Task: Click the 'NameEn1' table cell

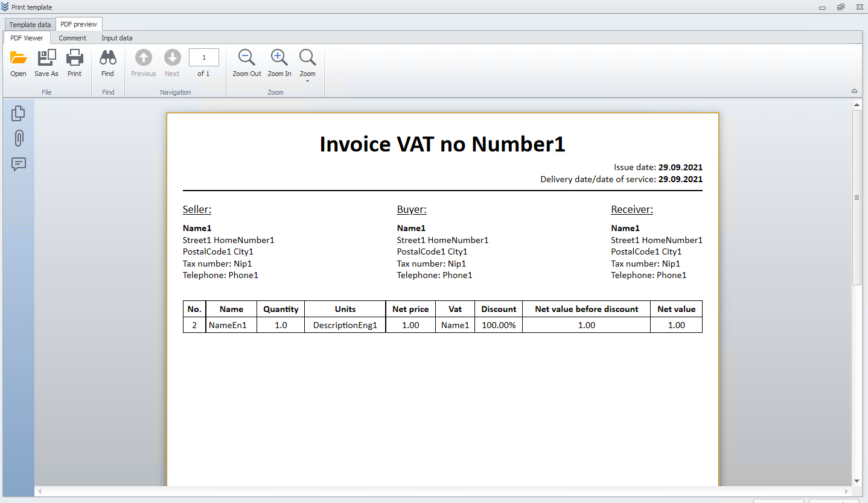Action: (x=231, y=325)
